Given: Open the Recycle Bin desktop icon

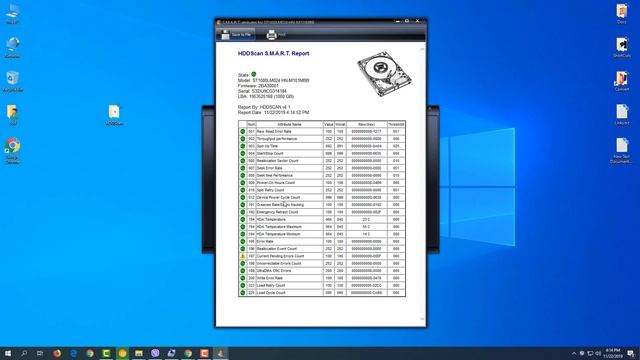Looking at the screenshot, I should pos(13,81).
